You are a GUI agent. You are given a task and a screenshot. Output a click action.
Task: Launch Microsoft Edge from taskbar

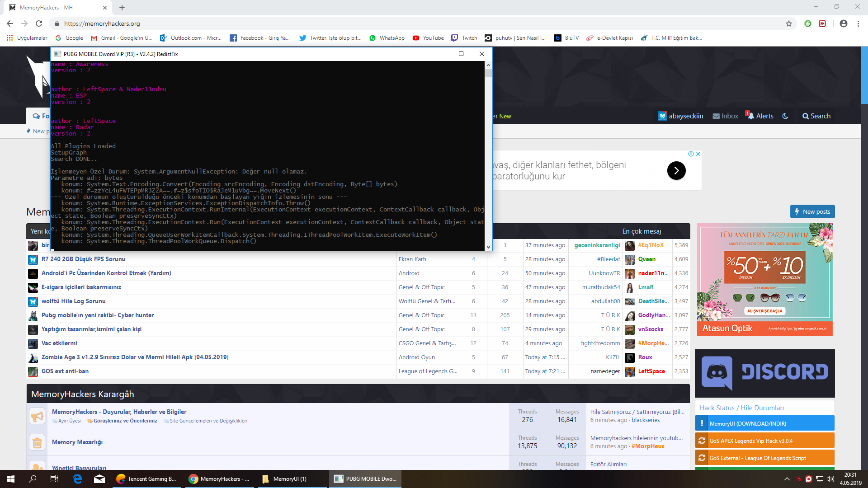point(78,479)
